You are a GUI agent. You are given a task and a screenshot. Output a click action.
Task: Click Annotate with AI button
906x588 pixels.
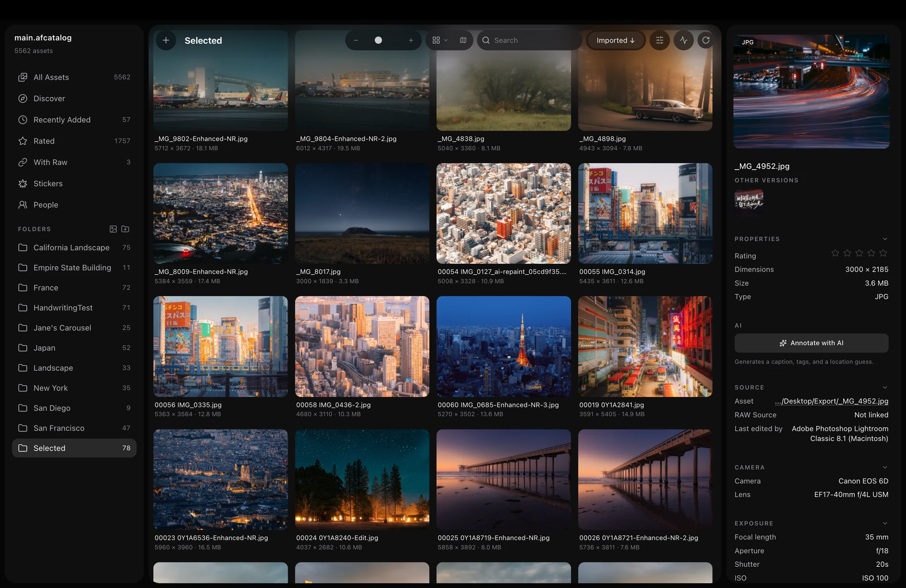point(811,343)
